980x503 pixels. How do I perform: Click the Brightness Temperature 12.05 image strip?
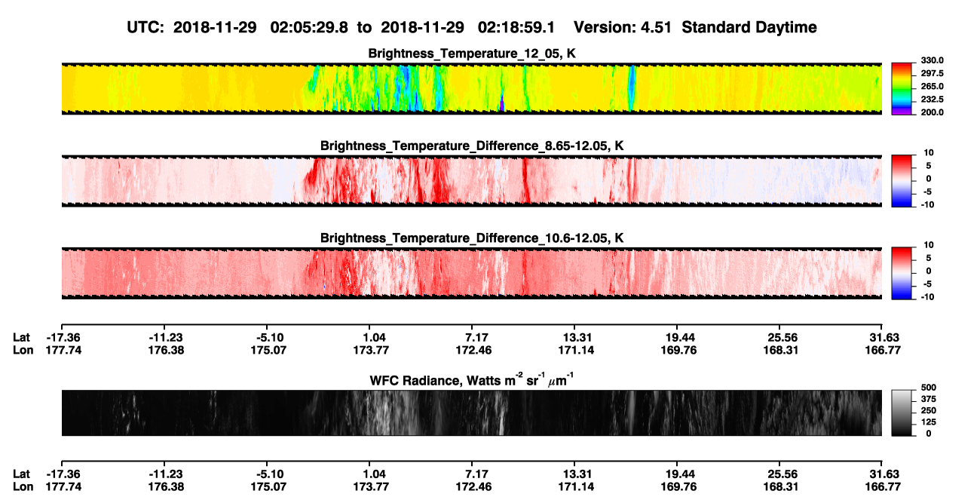click(x=472, y=89)
